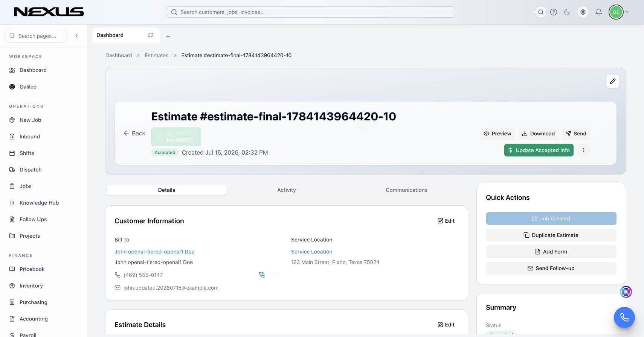The width and height of the screenshot is (644, 337).
Task: Click the Nexus logo
Action: 49,12
